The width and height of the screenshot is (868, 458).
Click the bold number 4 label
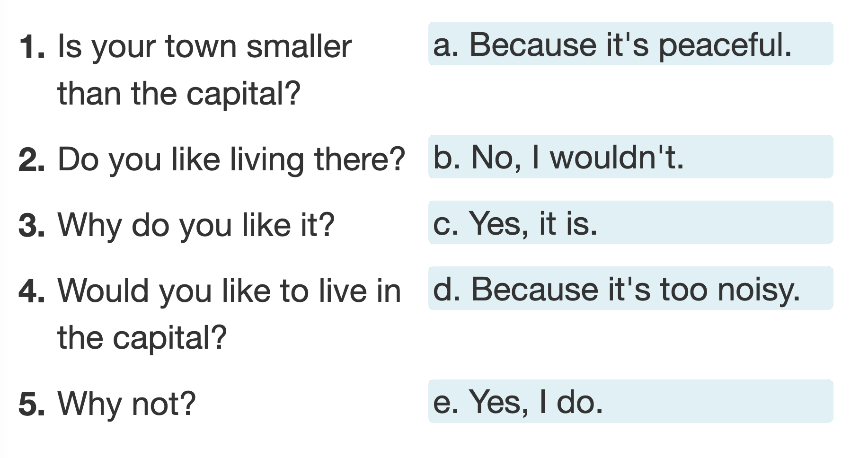pyautogui.click(x=32, y=291)
